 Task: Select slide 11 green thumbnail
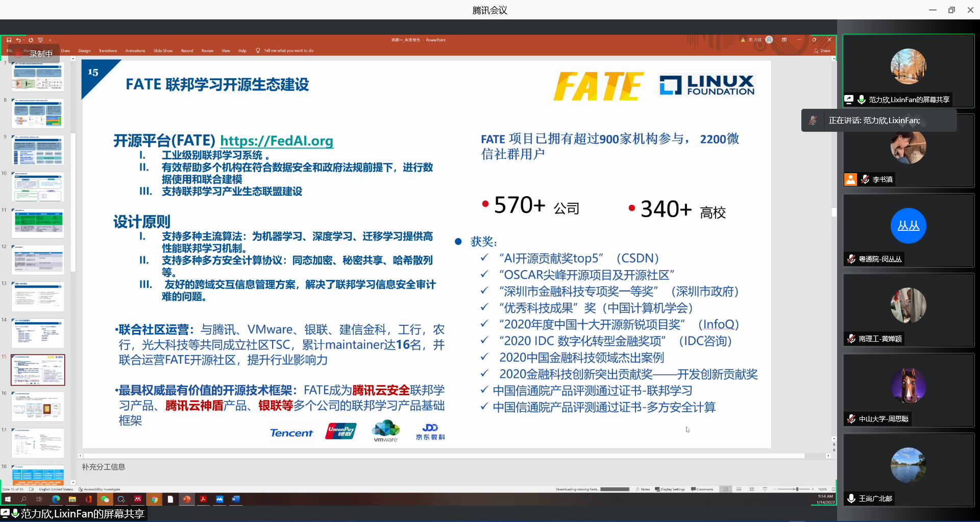click(38, 223)
